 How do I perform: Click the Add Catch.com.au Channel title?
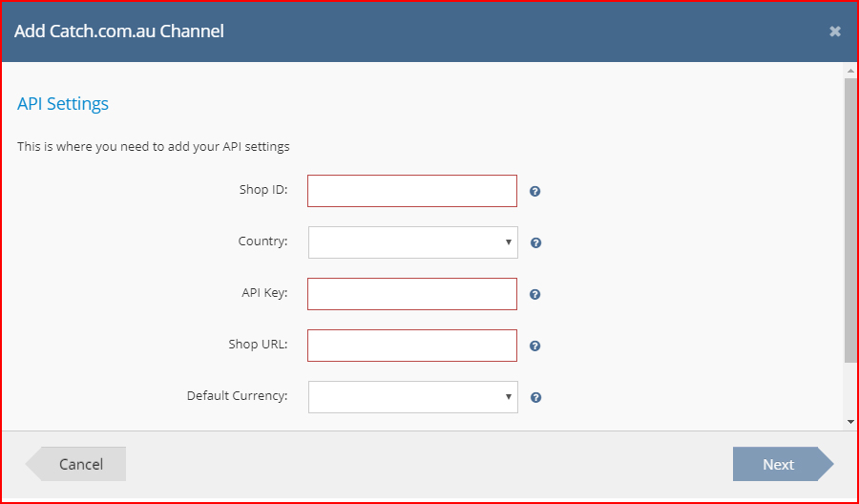pyautogui.click(x=119, y=31)
